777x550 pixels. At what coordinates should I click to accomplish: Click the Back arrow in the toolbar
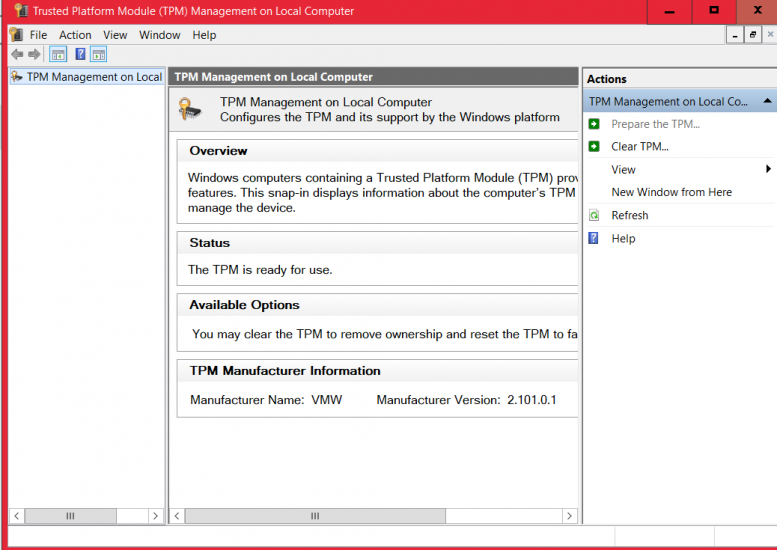[17, 54]
